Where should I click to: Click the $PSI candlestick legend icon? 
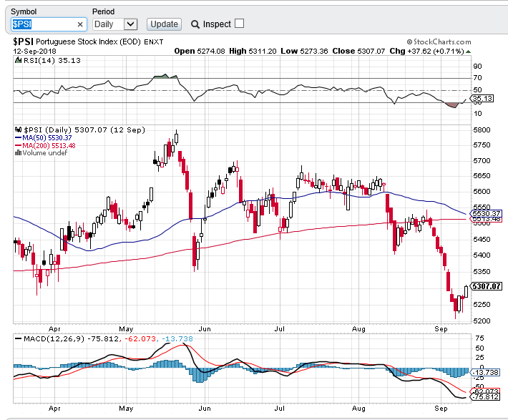18,130
